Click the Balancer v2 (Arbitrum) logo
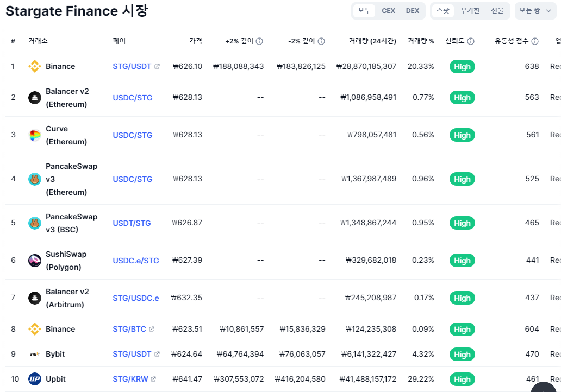Image resolution: width=561 pixels, height=392 pixels. [35, 298]
